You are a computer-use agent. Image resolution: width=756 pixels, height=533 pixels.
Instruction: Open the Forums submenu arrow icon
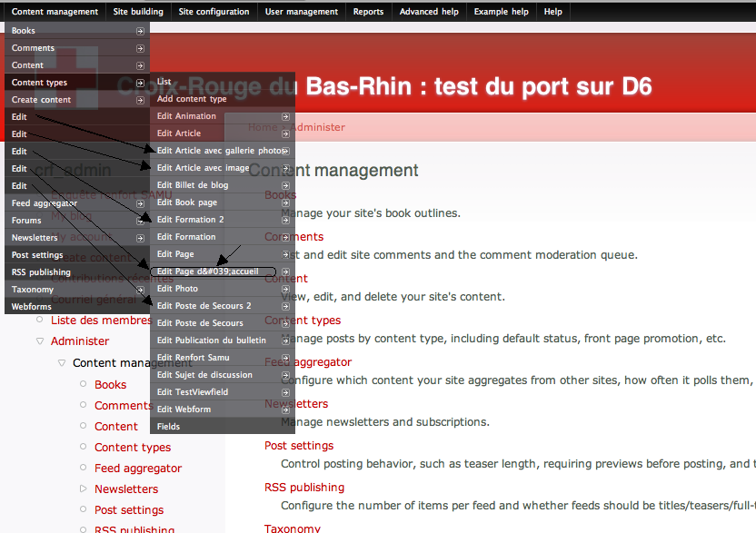(x=140, y=220)
